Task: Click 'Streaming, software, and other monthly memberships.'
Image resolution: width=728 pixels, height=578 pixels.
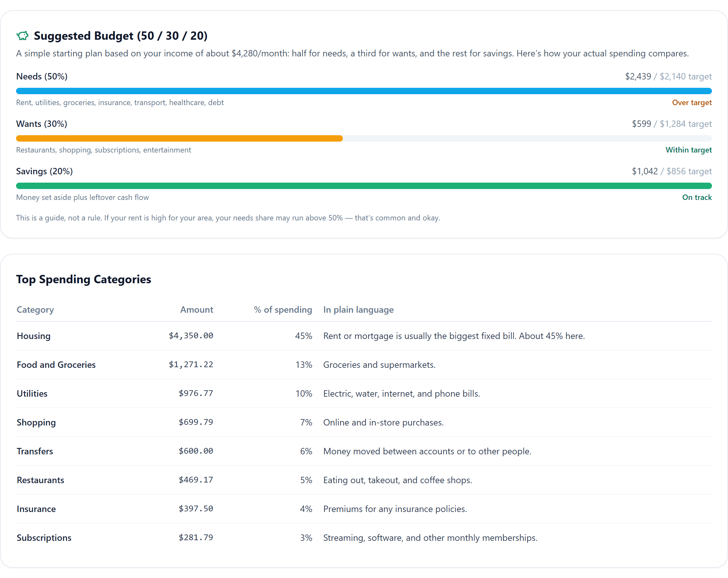Action: [x=431, y=538]
